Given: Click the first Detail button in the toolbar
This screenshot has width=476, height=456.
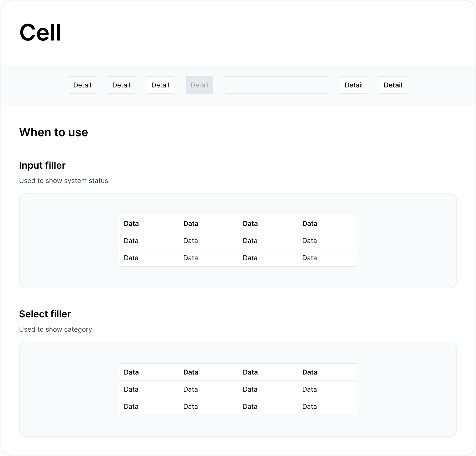Looking at the screenshot, I should [82, 85].
